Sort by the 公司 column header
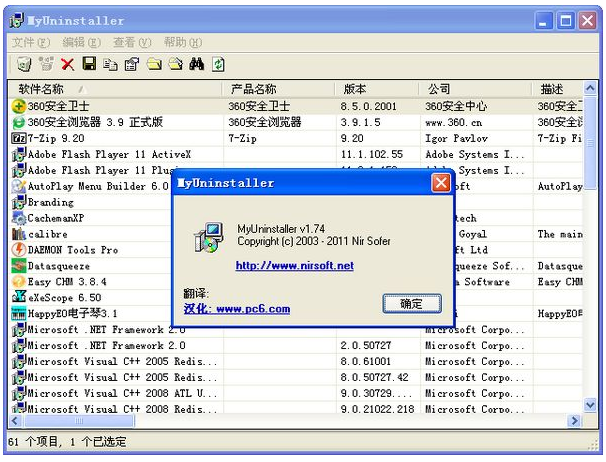The height and width of the screenshot is (462, 606). tap(476, 89)
